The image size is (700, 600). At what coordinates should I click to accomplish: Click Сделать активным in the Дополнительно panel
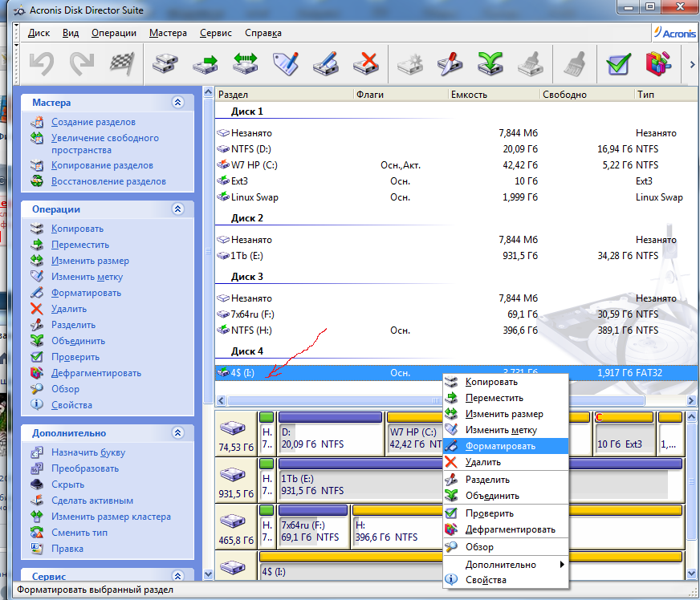coord(92,501)
